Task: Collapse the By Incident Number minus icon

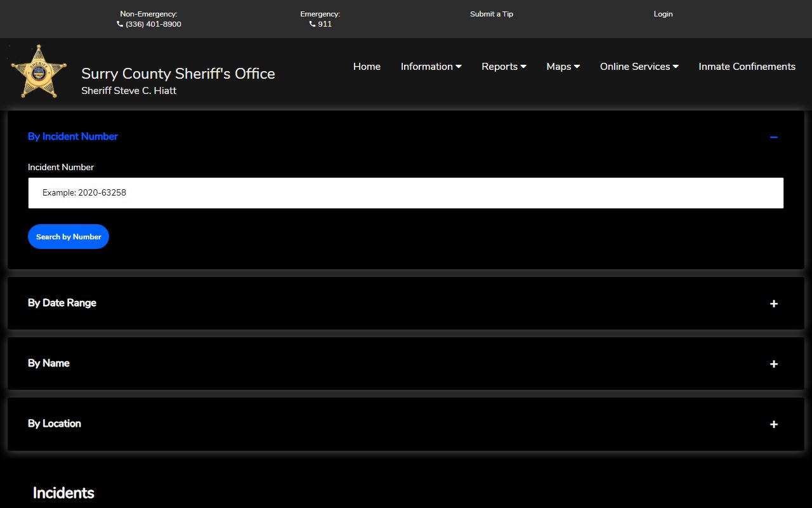Action: coord(773,137)
